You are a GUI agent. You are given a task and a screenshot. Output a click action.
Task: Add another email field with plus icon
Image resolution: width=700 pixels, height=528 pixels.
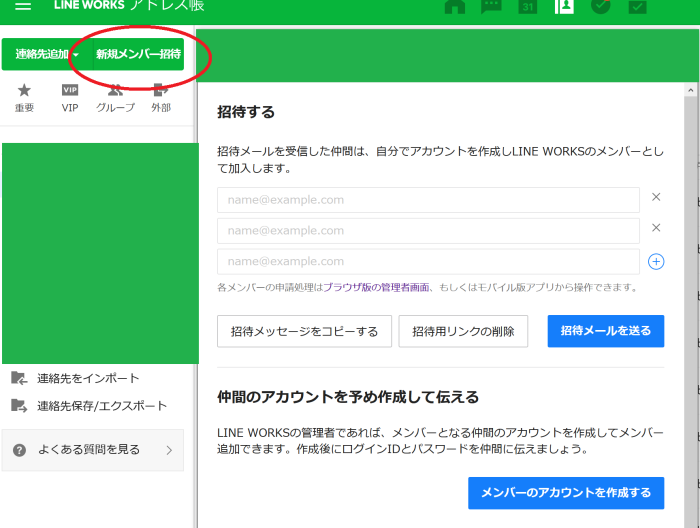point(656,262)
